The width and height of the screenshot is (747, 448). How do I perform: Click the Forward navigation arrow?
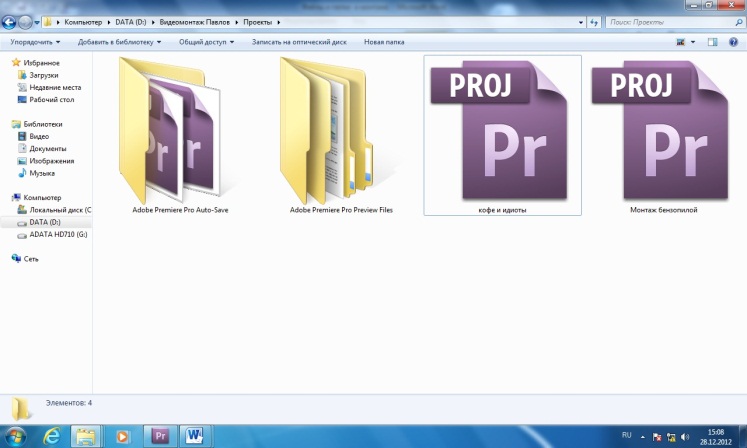point(25,22)
